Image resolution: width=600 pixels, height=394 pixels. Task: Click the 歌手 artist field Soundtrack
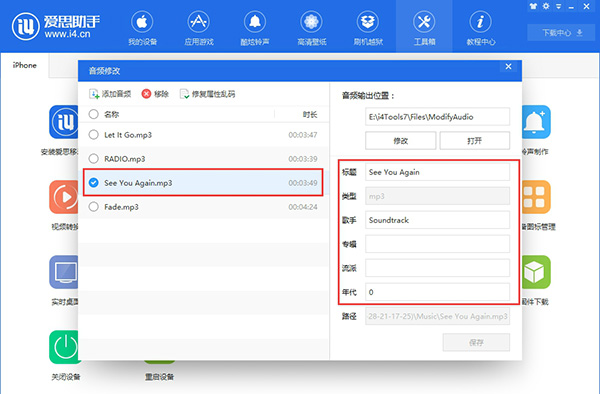pos(437,220)
